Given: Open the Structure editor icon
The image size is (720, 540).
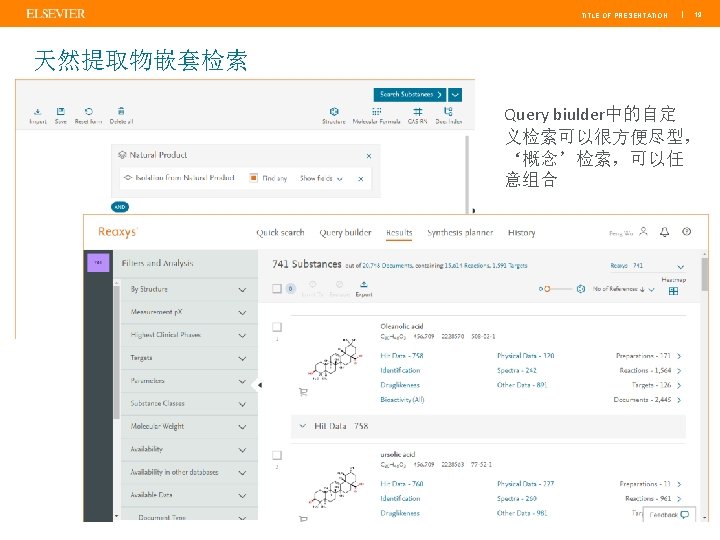Looking at the screenshot, I should tap(334, 112).
